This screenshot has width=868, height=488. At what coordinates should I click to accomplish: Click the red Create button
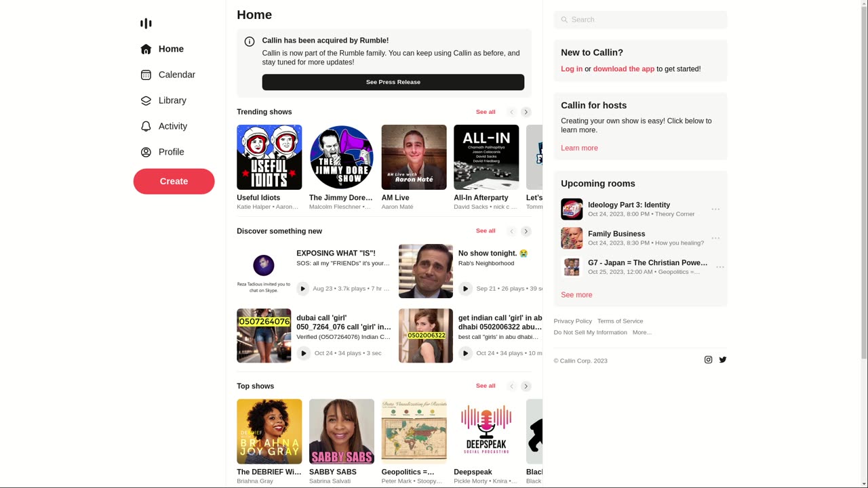(174, 181)
